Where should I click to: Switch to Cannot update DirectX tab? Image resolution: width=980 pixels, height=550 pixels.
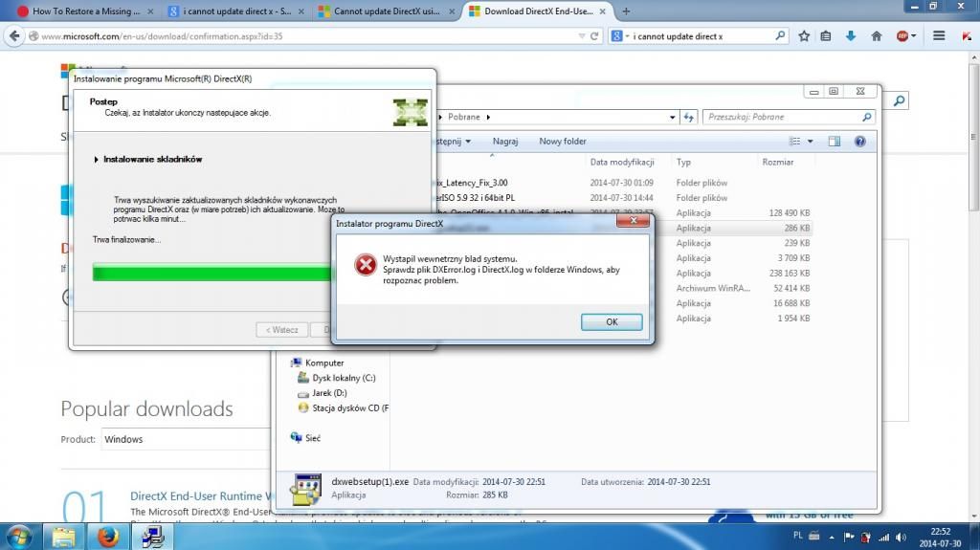point(387,11)
